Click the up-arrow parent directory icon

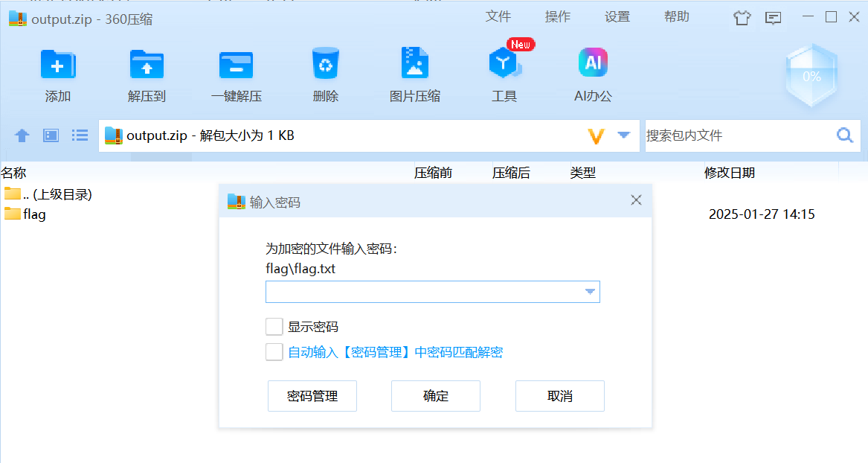pyautogui.click(x=22, y=135)
